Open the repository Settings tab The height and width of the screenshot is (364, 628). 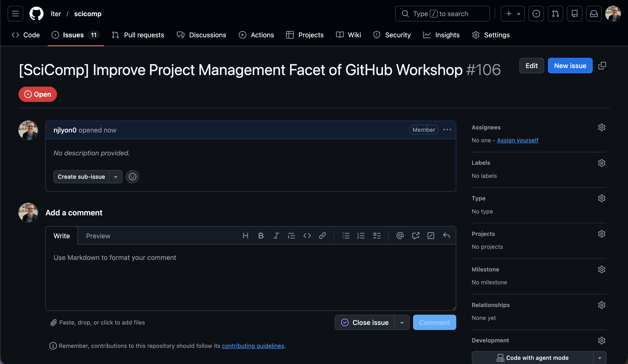point(491,35)
